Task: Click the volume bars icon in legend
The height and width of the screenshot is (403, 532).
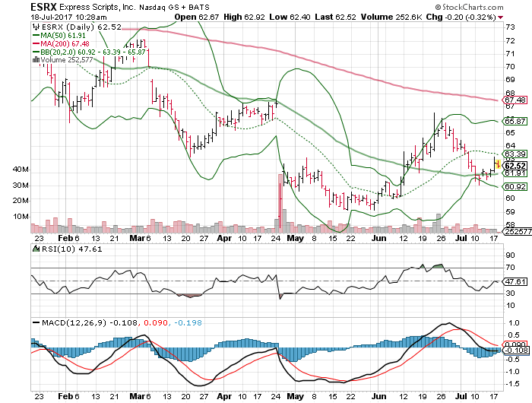Action: tap(36, 60)
